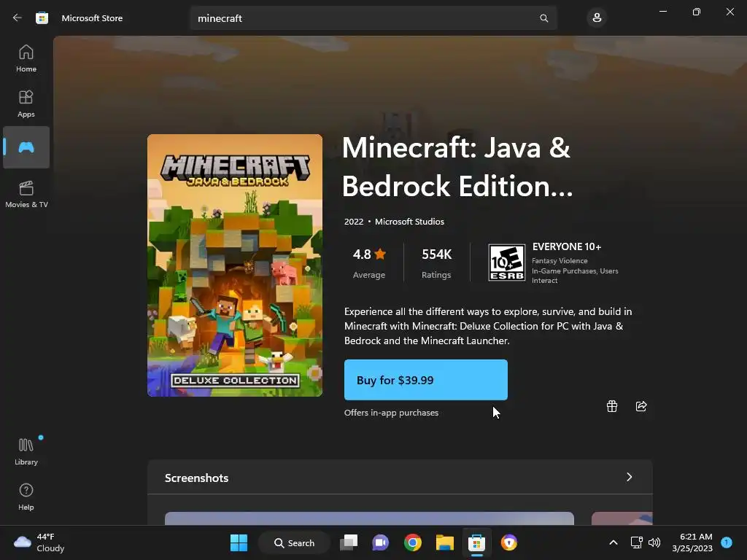The width and height of the screenshot is (747, 560).
Task: Click Buy for $39.99 button
Action: point(426,380)
